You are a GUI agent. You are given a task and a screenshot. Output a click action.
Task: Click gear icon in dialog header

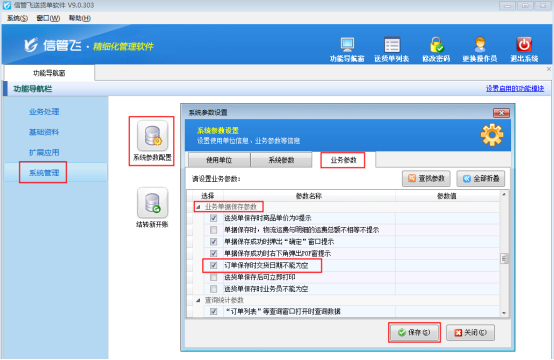(492, 135)
